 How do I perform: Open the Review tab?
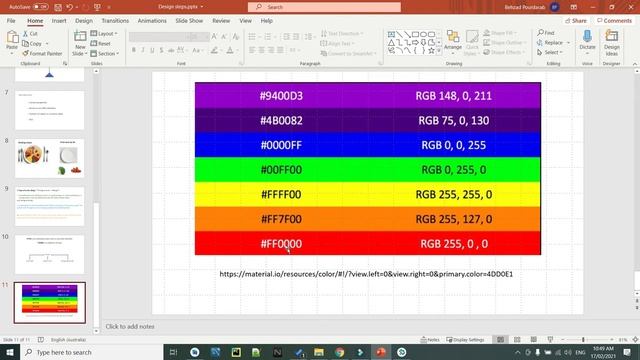[221, 20]
